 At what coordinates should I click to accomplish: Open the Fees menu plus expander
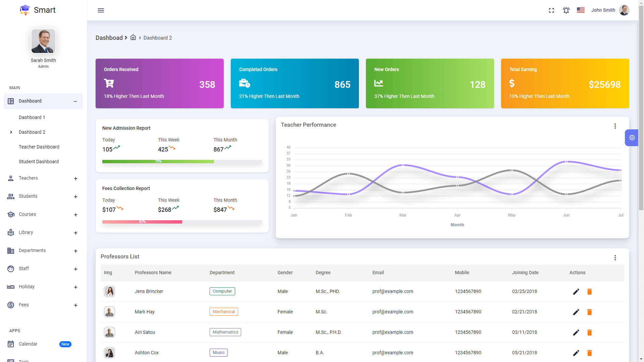(x=76, y=305)
